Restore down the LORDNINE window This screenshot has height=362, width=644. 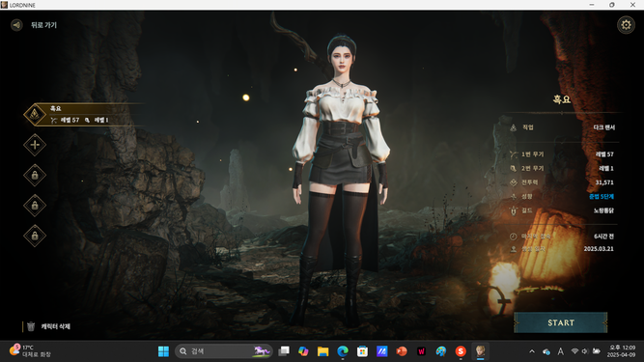point(612,5)
